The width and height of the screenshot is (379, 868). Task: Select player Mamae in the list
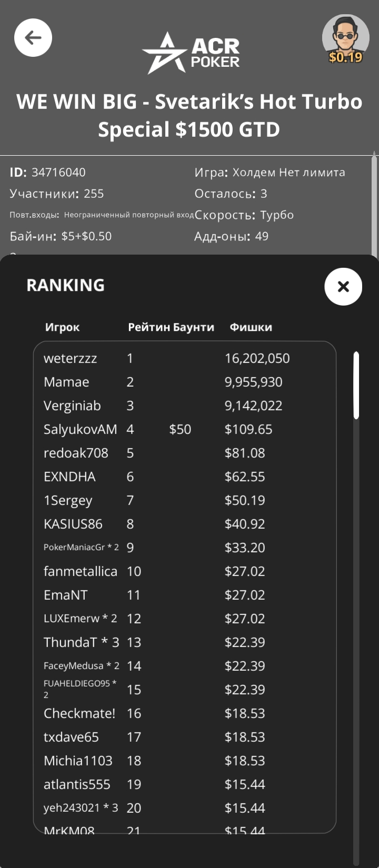(66, 382)
